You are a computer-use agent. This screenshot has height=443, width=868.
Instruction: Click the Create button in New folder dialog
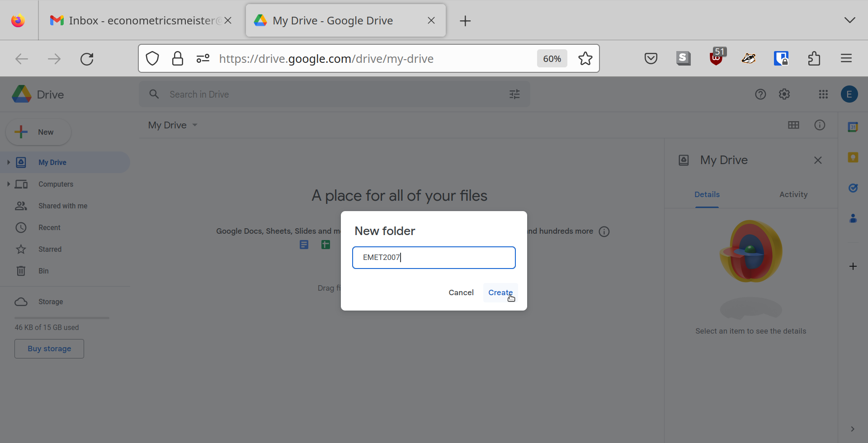pos(500,292)
